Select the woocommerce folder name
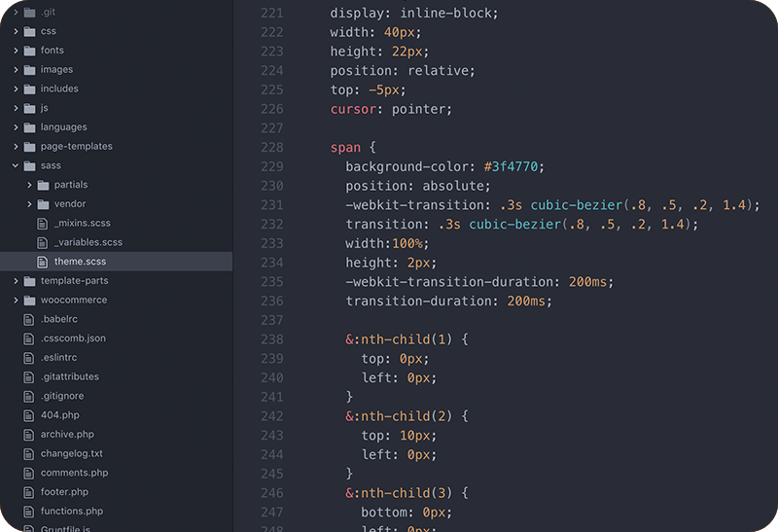 pyautogui.click(x=74, y=301)
